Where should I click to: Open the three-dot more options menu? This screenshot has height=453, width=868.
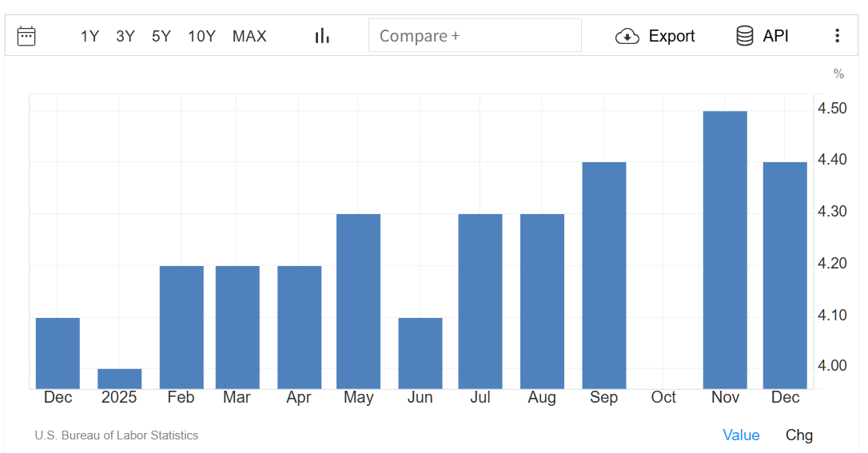tap(837, 36)
